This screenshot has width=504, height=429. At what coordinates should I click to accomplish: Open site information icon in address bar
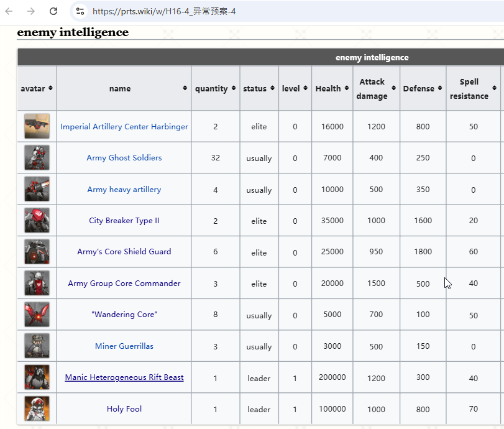click(x=79, y=11)
